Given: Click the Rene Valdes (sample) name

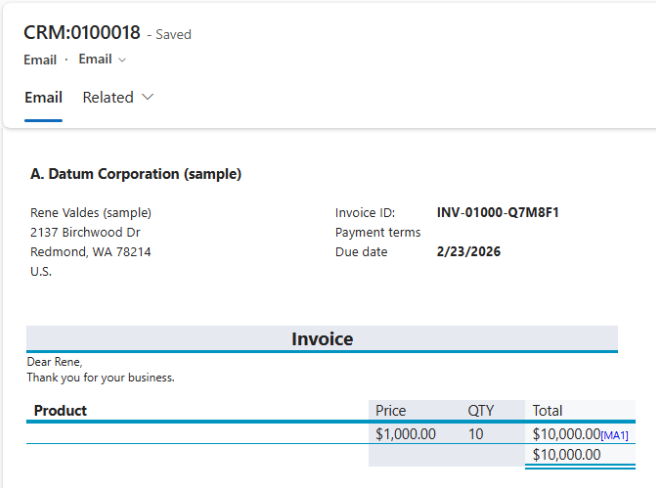Looking at the screenshot, I should (91, 213).
